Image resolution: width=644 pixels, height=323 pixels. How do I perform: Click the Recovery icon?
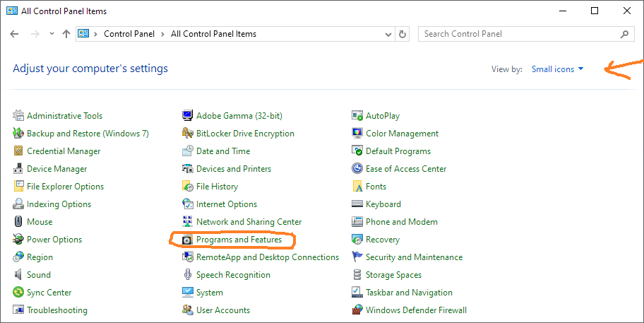tap(357, 239)
